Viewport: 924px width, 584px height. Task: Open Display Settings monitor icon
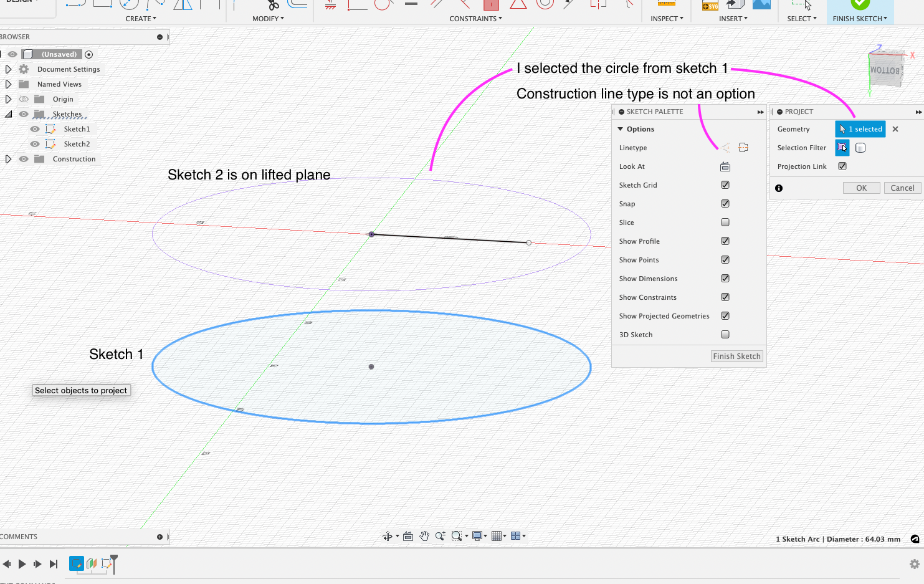(477, 536)
